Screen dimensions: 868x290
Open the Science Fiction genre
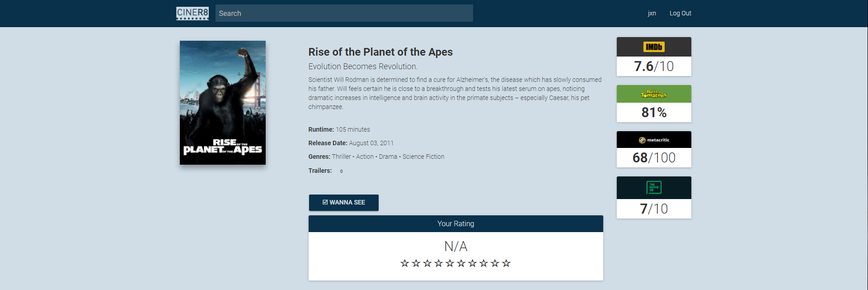423,157
